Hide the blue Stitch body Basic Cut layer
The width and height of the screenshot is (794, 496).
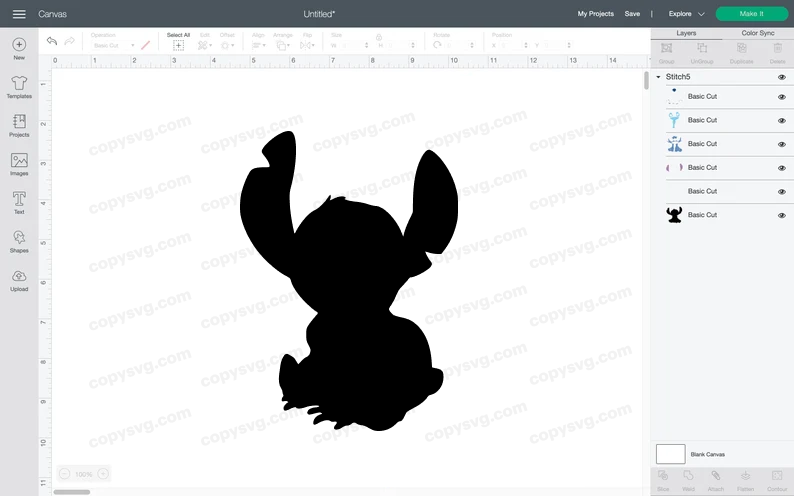point(782,144)
